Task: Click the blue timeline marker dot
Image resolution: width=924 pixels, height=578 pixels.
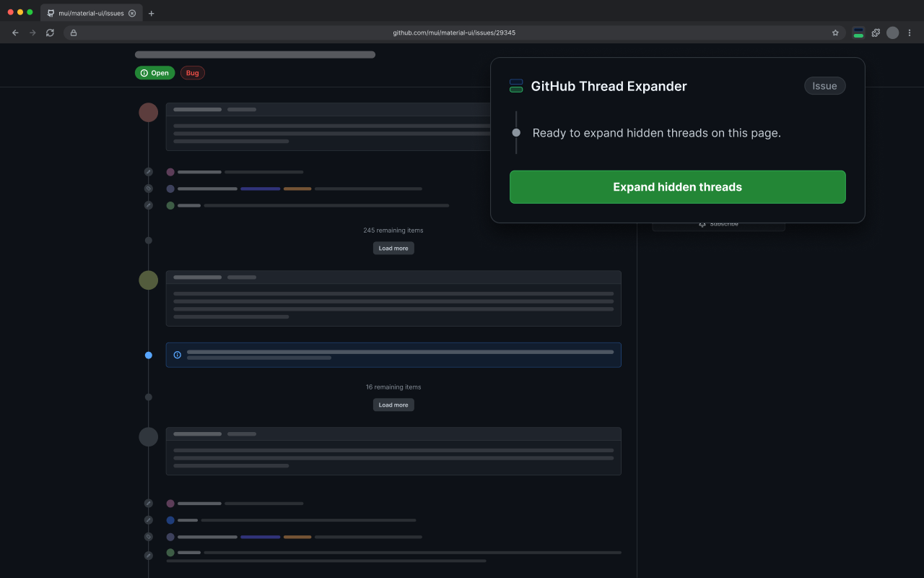Action: coord(149,355)
